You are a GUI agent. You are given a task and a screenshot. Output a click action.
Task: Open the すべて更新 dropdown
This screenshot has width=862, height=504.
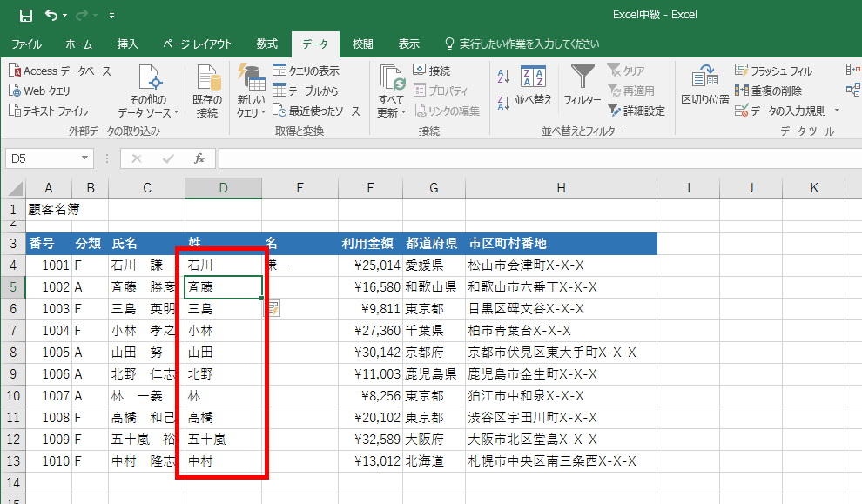391,112
